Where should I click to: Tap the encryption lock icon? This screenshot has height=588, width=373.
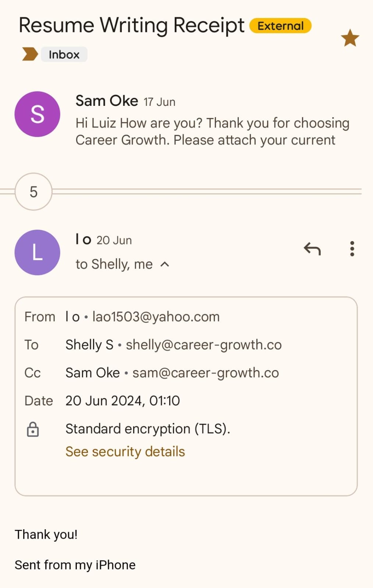(33, 429)
